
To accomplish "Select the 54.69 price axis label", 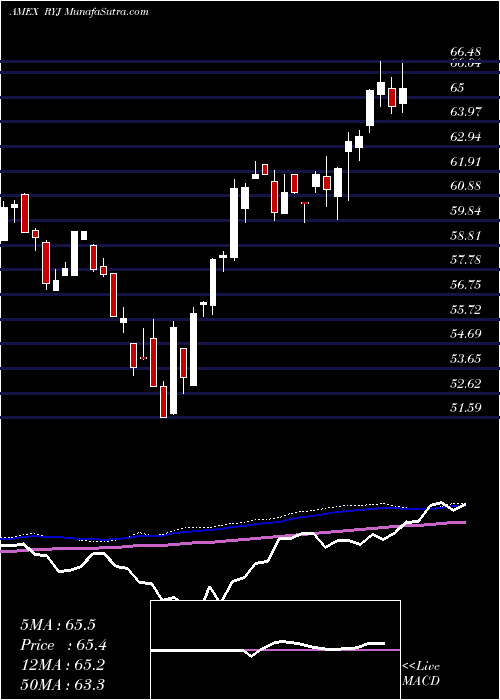I will click(466, 334).
